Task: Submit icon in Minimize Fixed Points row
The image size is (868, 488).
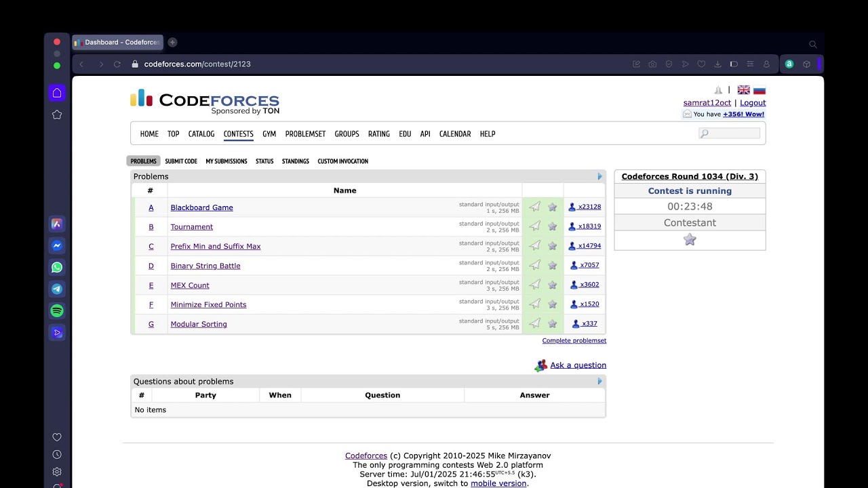Action: pos(535,304)
